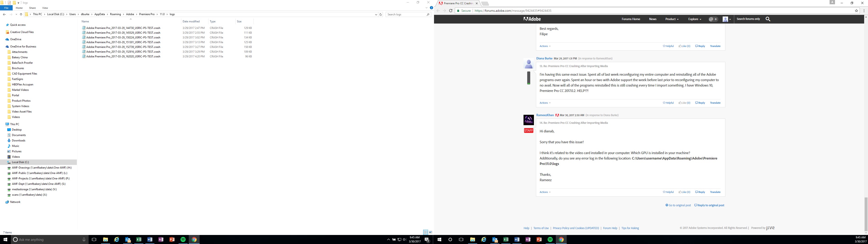This screenshot has width=868, height=244.
Task: Switch Explorer to large icons view
Action: point(431,232)
